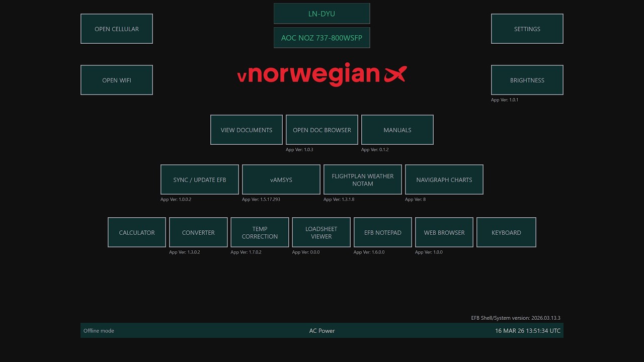This screenshot has height=362, width=644.
Task: Open FLIGHTPLAN WEATHER NOTAM
Action: click(363, 179)
